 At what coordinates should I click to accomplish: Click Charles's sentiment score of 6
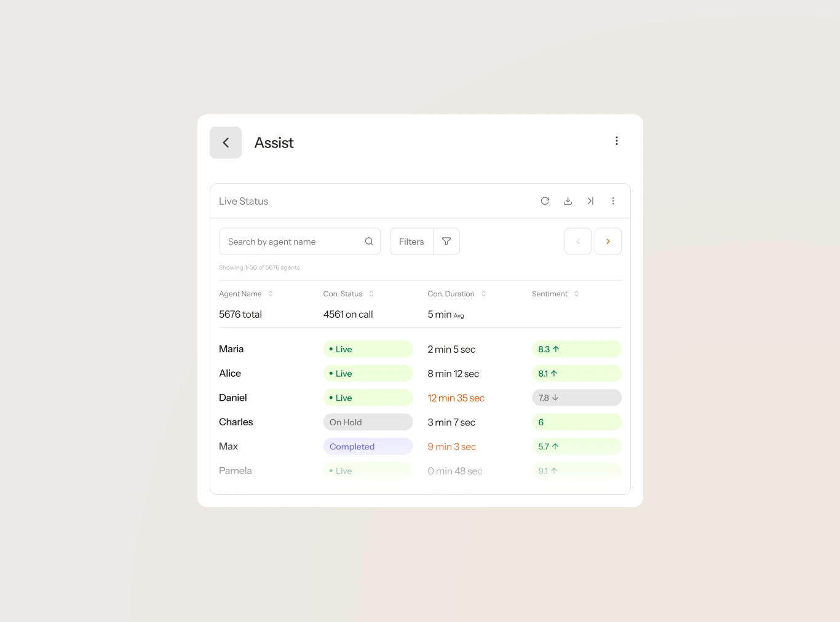pos(577,422)
